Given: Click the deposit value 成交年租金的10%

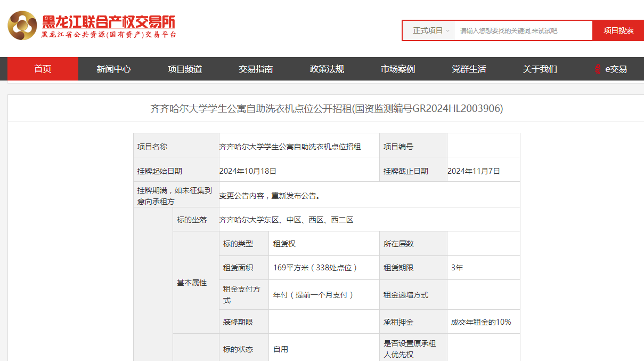Looking at the screenshot, I should click(481, 322).
